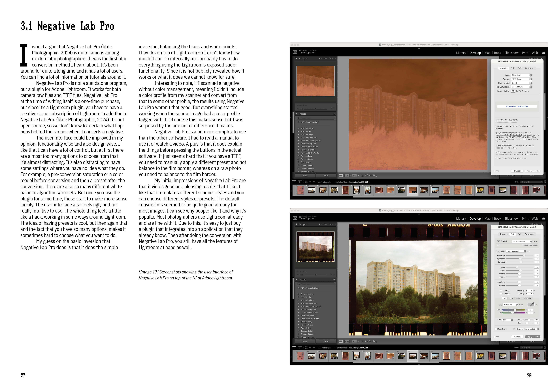Viewport: 552px width, 392px height.
Task: Uncheck the Preview checkbox in Convert tab
Action: pyautogui.click(x=520, y=91)
